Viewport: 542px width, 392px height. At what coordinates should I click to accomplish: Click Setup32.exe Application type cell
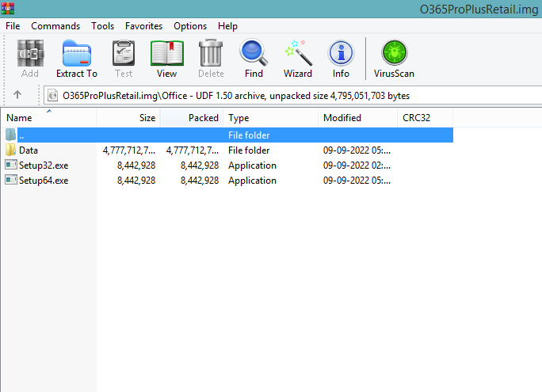252,166
